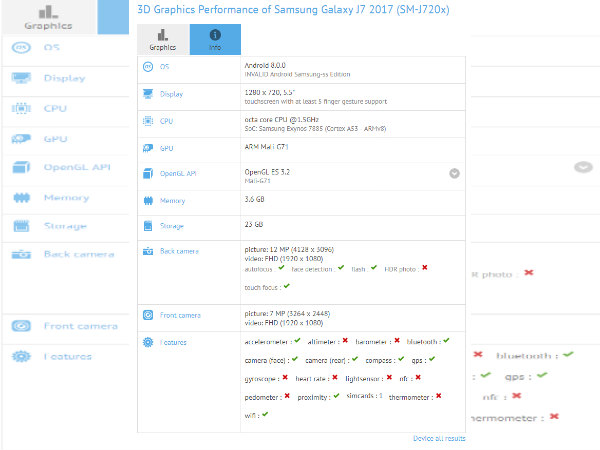This screenshot has height=450, width=600.
Task: Click the background page CPU icon
Action: 21,108
